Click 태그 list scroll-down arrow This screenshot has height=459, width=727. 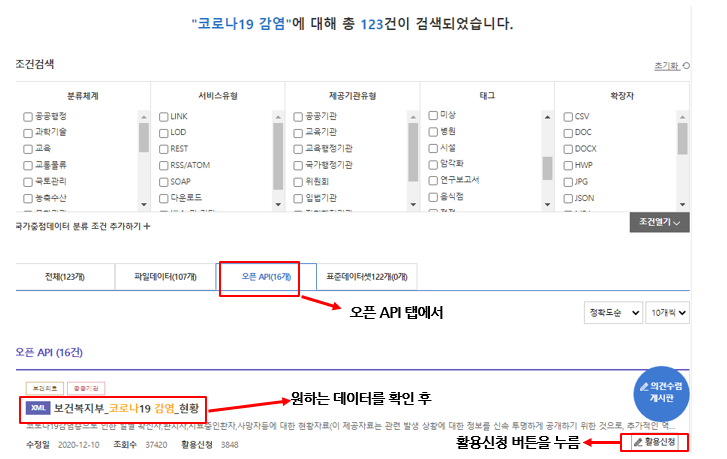548,204
